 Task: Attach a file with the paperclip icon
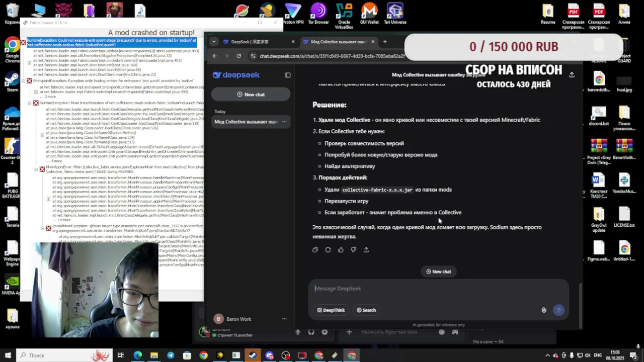coord(544,310)
